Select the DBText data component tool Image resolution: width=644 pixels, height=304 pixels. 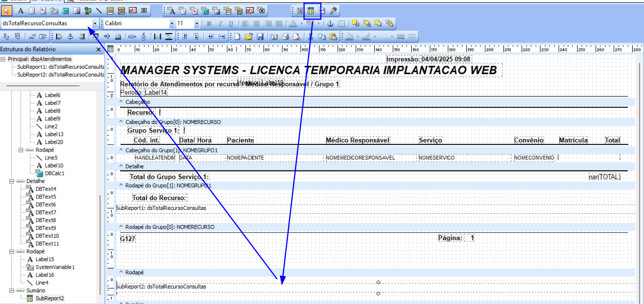click(x=171, y=11)
